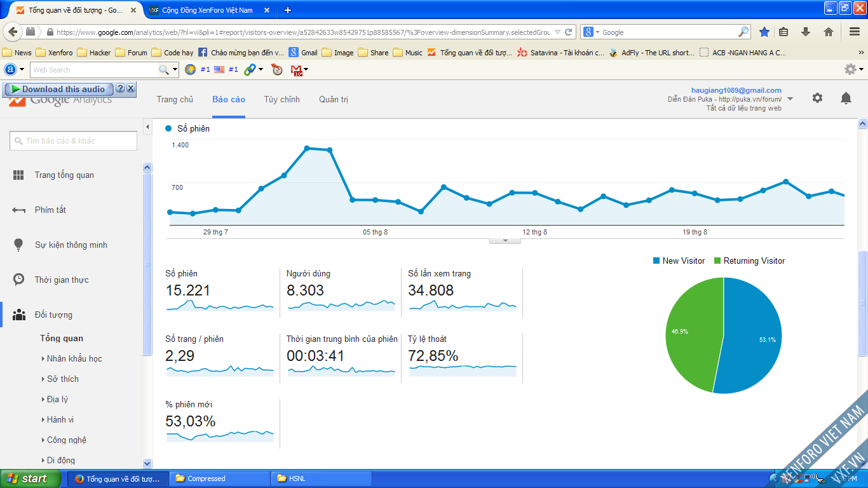Open the dropdown arrow beside the chain link icon
Screen dimensions: 868x488
pos(261,70)
